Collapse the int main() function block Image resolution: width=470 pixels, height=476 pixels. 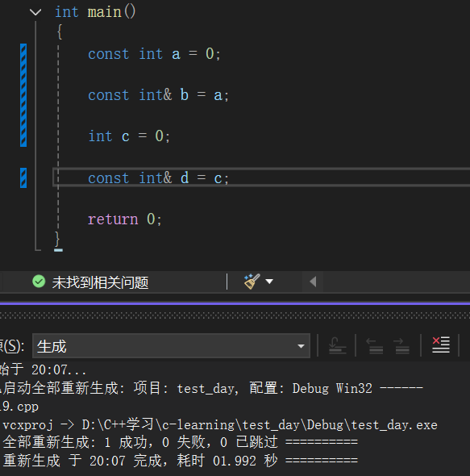(35, 12)
